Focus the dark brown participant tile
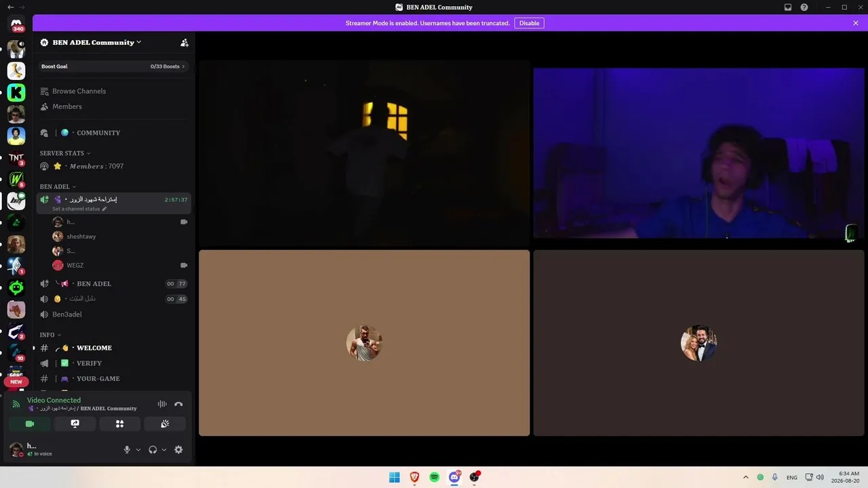Screen dimensions: 868x488 click(698, 343)
